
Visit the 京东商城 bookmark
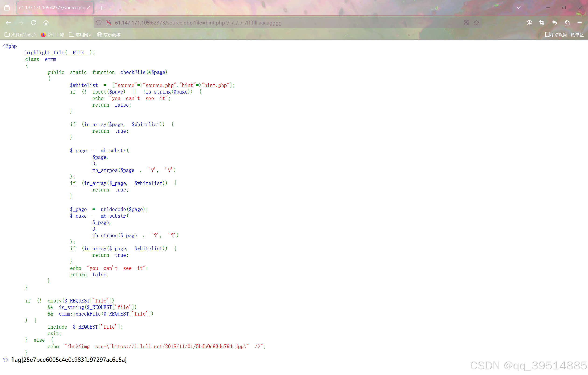click(x=109, y=35)
